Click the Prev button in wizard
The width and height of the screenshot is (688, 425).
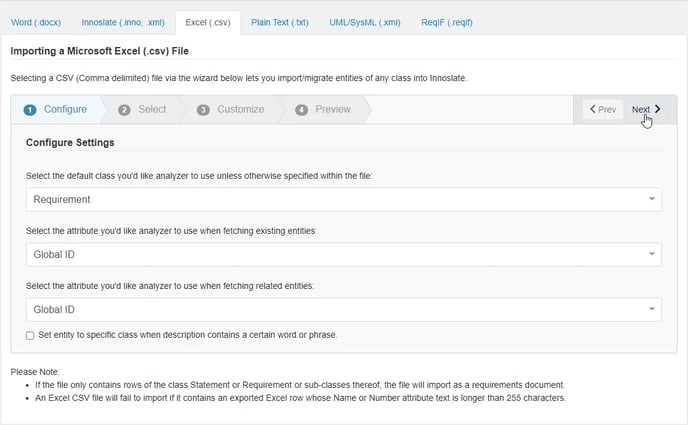[603, 109]
